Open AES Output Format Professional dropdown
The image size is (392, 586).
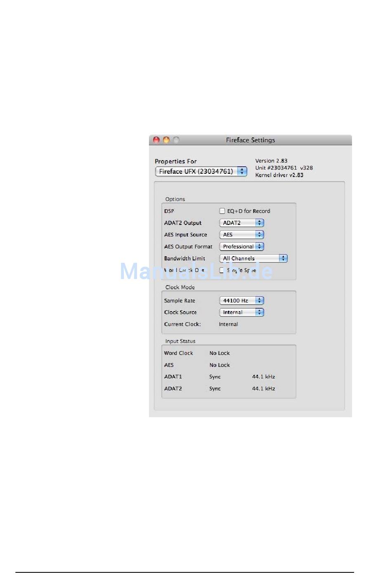coord(241,246)
